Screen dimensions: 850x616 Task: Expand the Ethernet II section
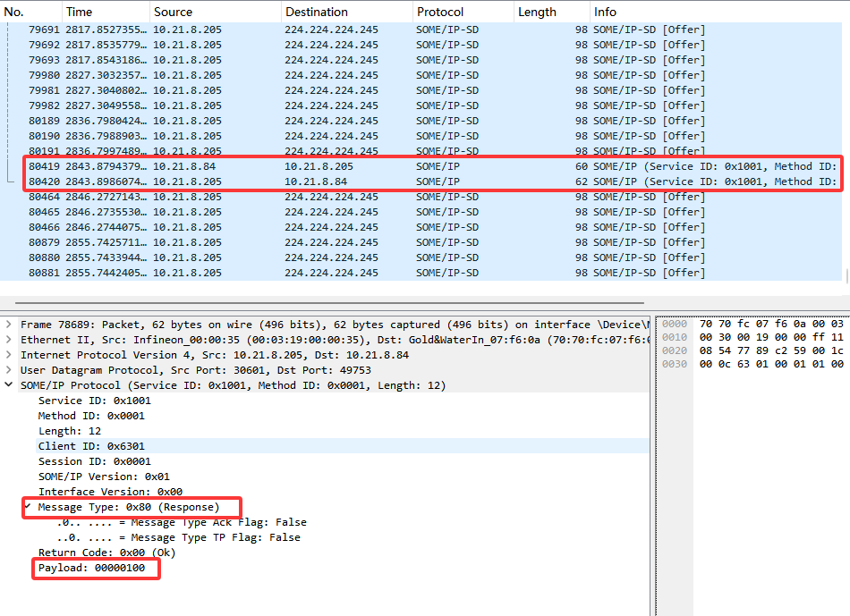point(9,340)
